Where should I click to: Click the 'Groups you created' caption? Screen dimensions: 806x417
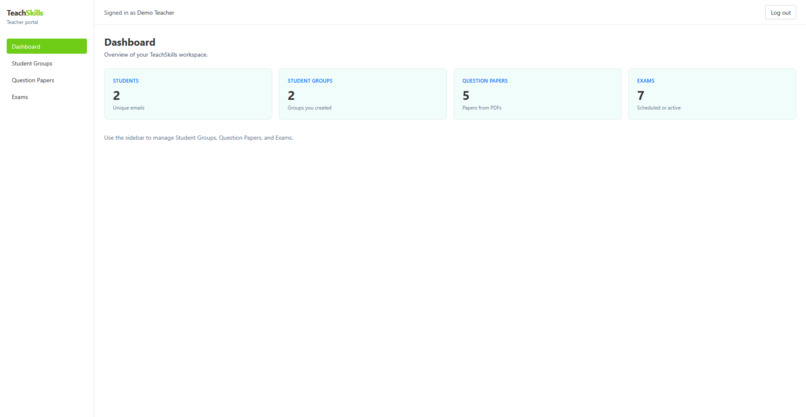(309, 108)
